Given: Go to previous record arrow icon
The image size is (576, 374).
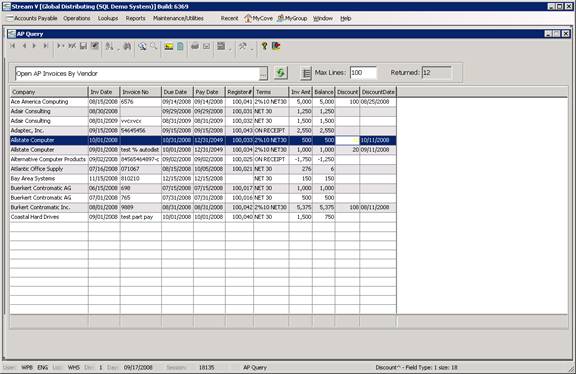Looking at the screenshot, I should point(24,46).
